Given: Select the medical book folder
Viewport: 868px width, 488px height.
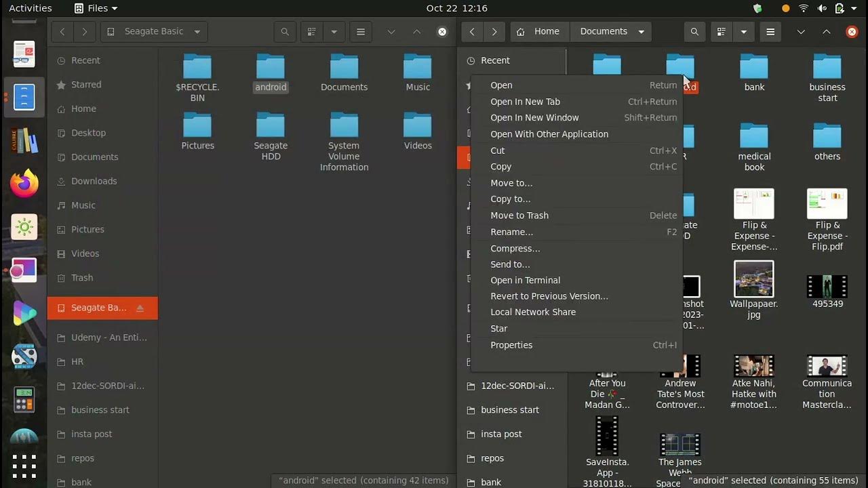Looking at the screenshot, I should click(754, 146).
